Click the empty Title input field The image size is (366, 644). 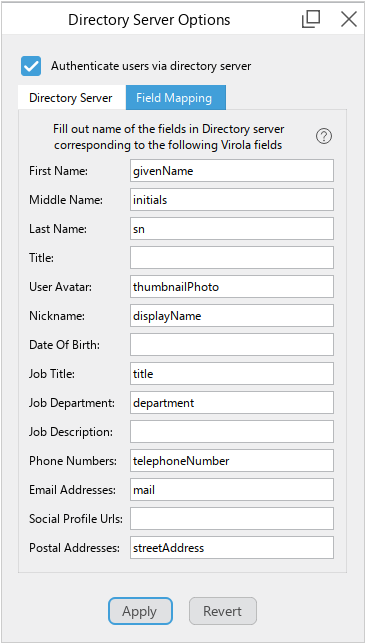coord(232,258)
